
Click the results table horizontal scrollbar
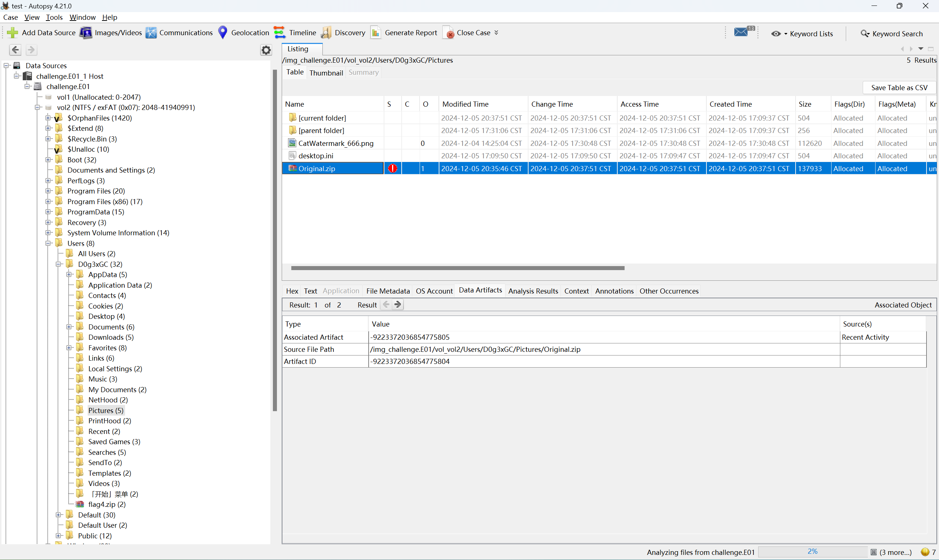(x=458, y=268)
